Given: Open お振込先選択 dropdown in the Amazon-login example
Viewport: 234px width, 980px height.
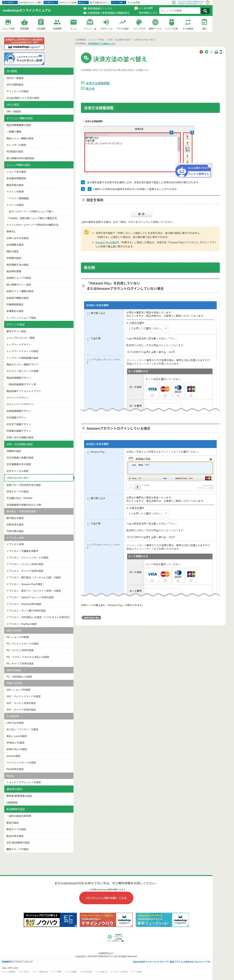Looking at the screenshot, I should click(x=148, y=514).
